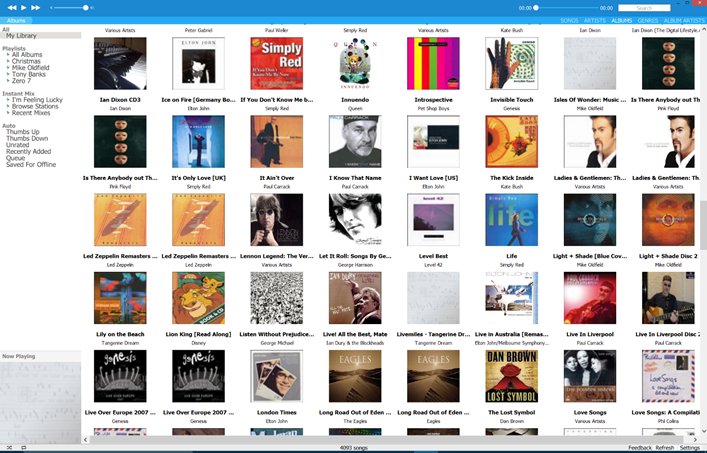Select The Lost Symbol cover
The image size is (707, 453).
coord(512,376)
